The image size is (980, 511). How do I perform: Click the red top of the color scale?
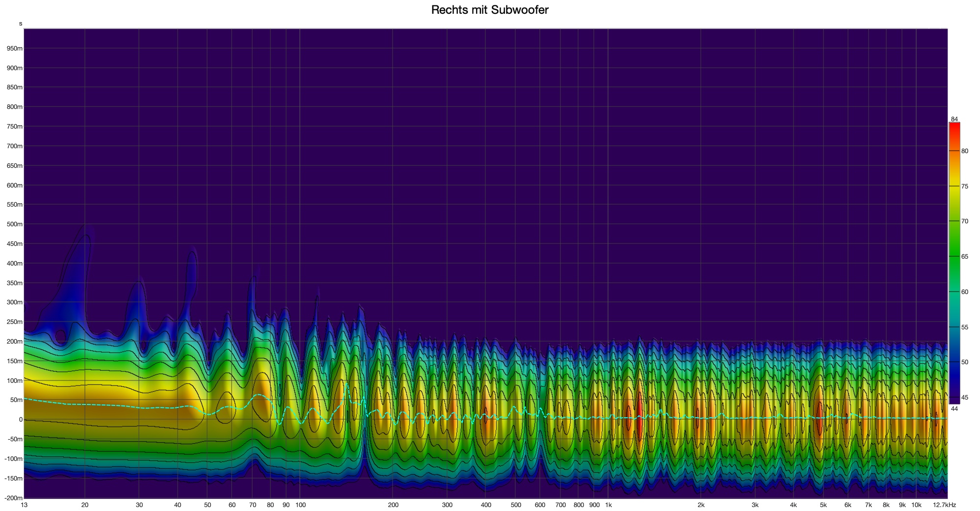tap(954, 129)
